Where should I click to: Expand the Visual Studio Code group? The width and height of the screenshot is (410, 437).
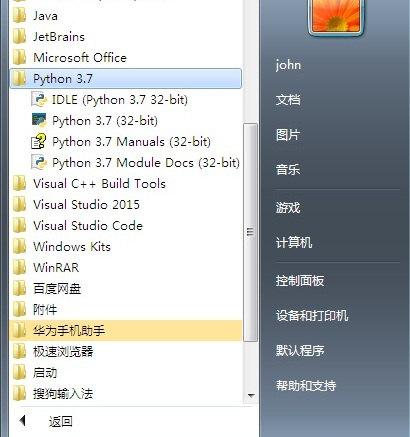point(88,226)
